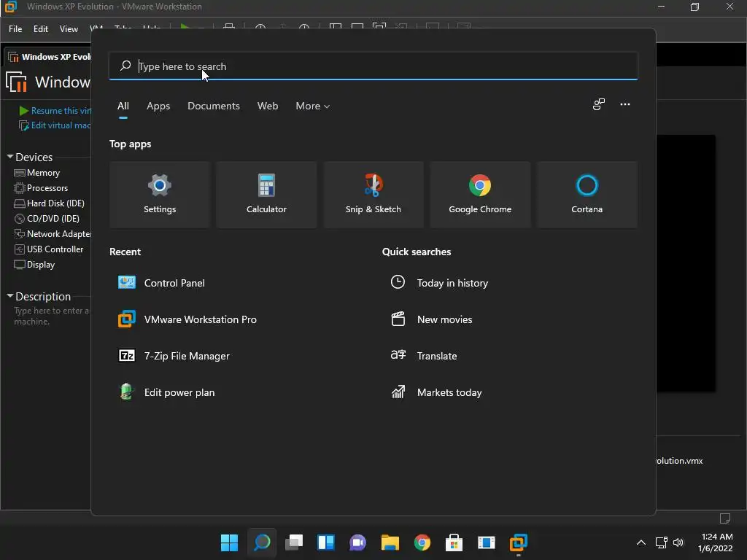The width and height of the screenshot is (747, 560).
Task: Open Settings from Top apps
Action: point(160,195)
